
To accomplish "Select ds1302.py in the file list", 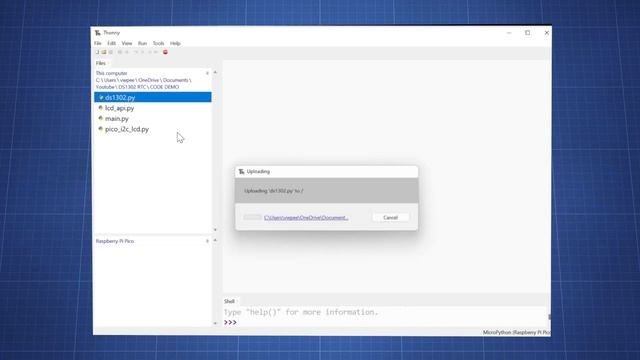I will click(x=153, y=97).
